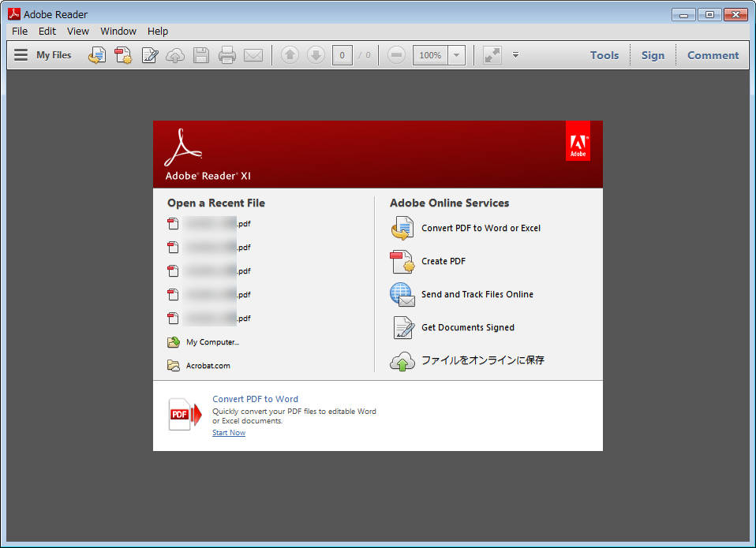Click the page number input field
The width and height of the screenshot is (756, 548).
(x=342, y=55)
